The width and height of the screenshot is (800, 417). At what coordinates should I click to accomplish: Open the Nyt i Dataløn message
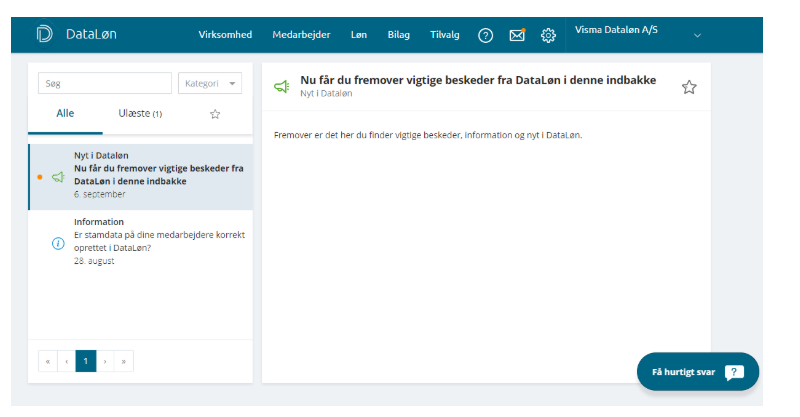click(141, 177)
